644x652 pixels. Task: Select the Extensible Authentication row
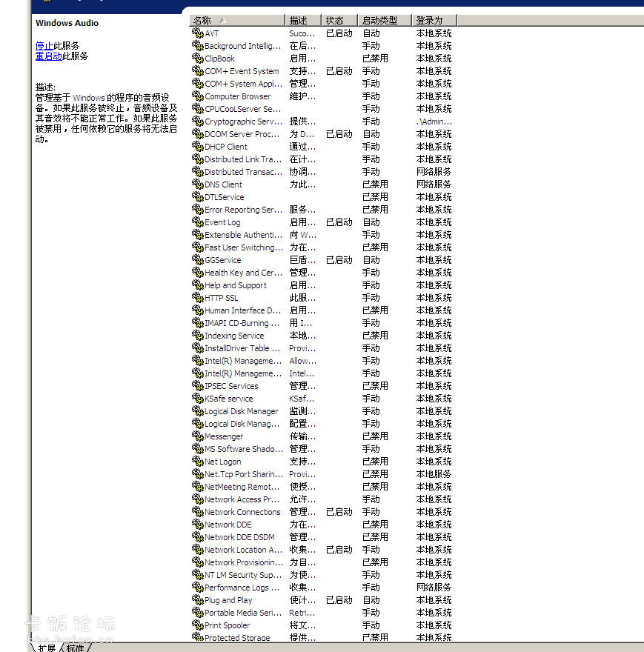pos(322,235)
